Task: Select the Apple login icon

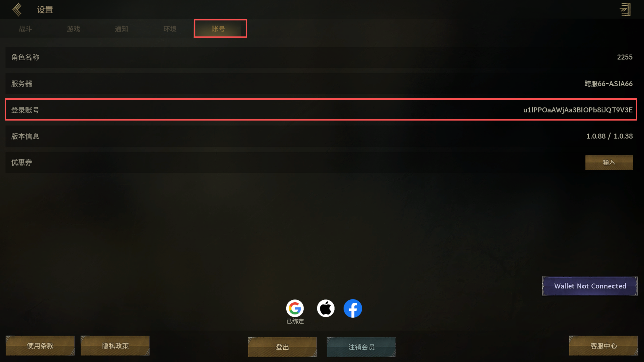Action: point(326,308)
